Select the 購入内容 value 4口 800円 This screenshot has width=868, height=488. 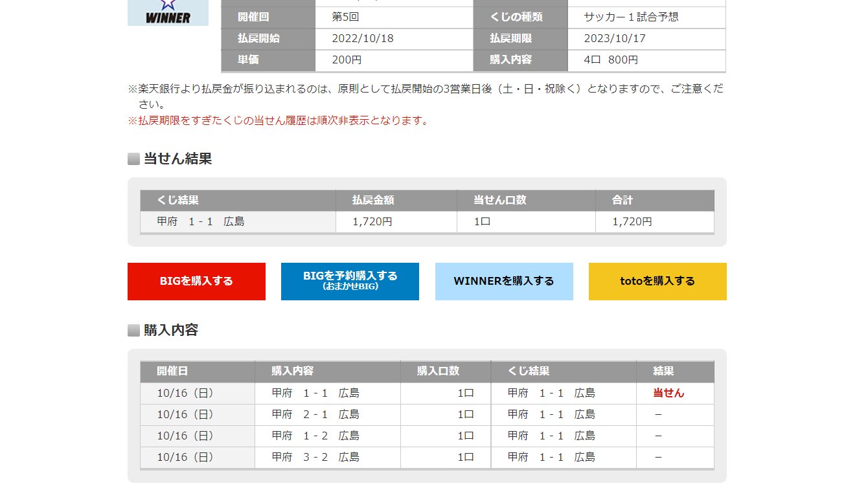(x=611, y=60)
